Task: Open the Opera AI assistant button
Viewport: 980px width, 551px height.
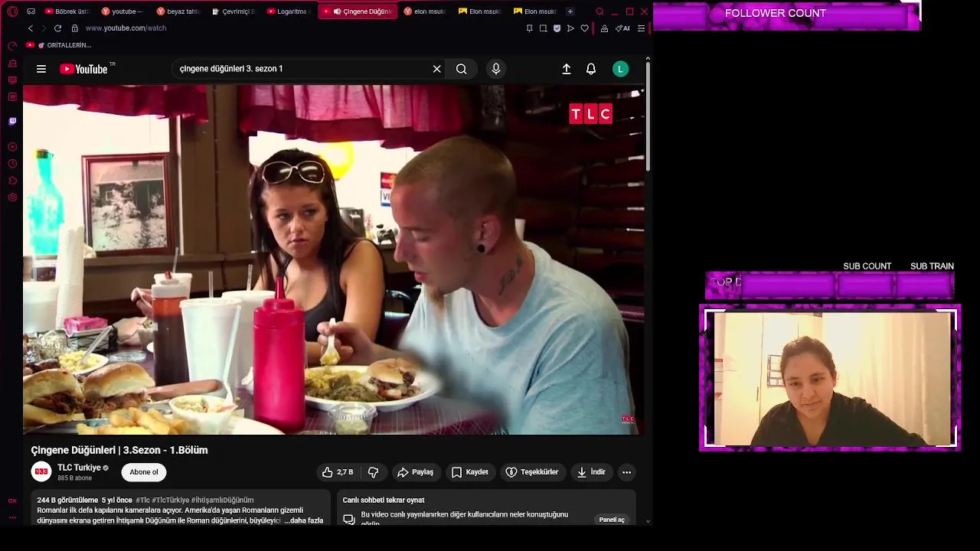Action: pos(622,28)
